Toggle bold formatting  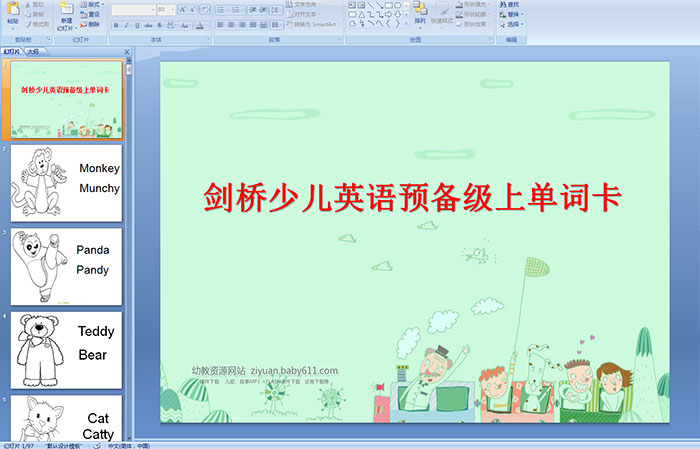(116, 25)
